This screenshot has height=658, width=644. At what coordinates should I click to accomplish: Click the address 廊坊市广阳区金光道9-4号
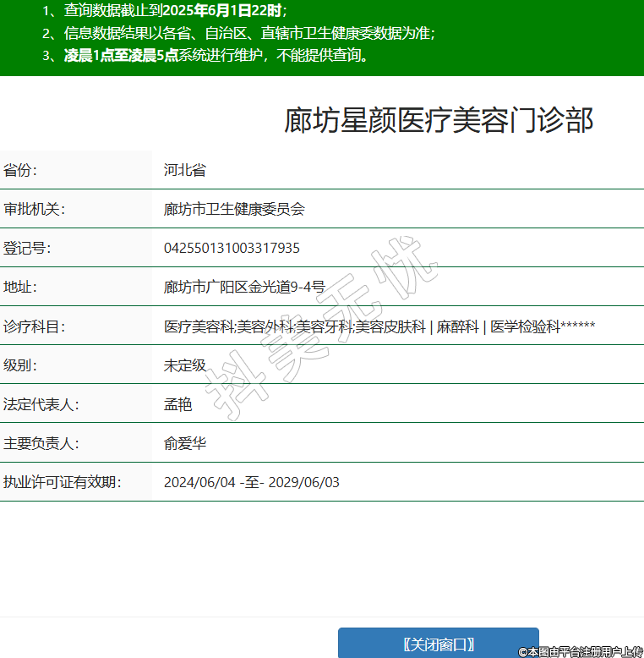coord(244,287)
